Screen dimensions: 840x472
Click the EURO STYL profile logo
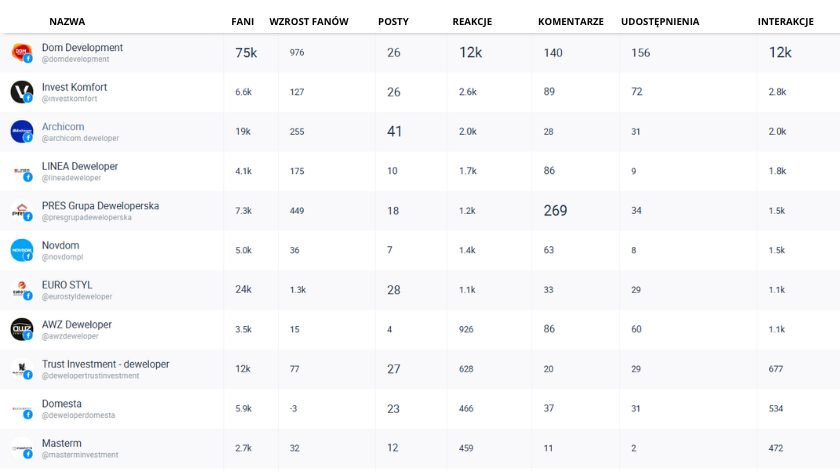[x=21, y=290]
